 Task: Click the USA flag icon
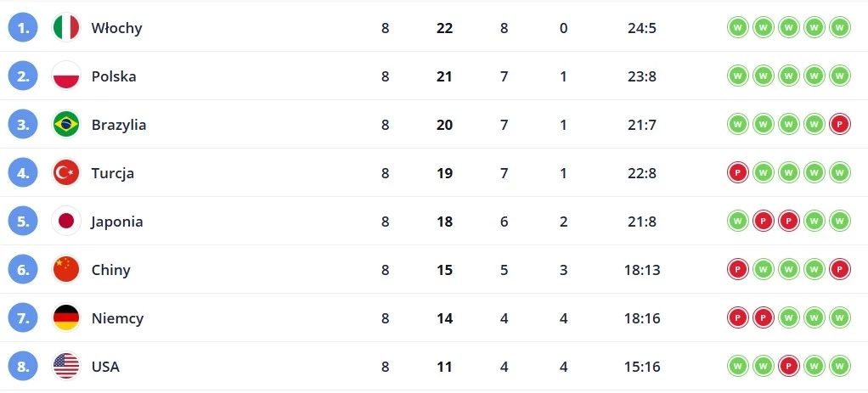click(x=66, y=367)
